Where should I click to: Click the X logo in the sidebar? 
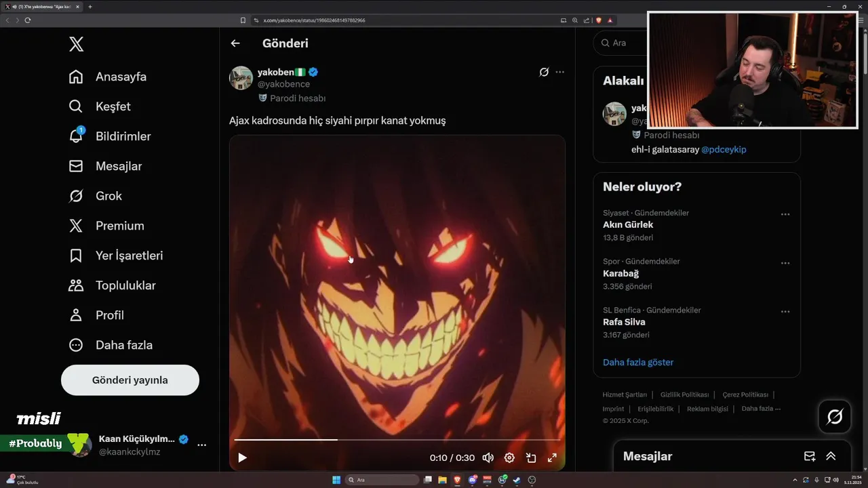pyautogui.click(x=76, y=45)
